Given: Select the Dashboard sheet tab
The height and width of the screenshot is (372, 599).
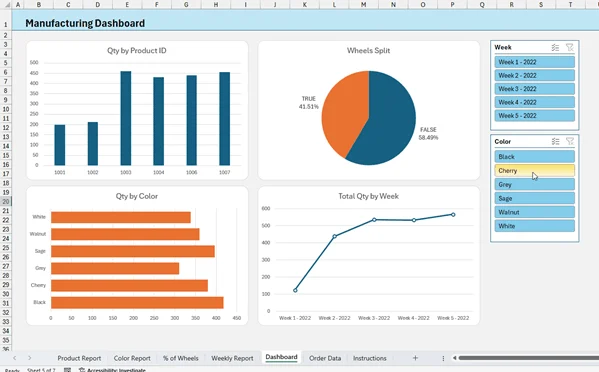Looking at the screenshot, I should click(x=281, y=357).
